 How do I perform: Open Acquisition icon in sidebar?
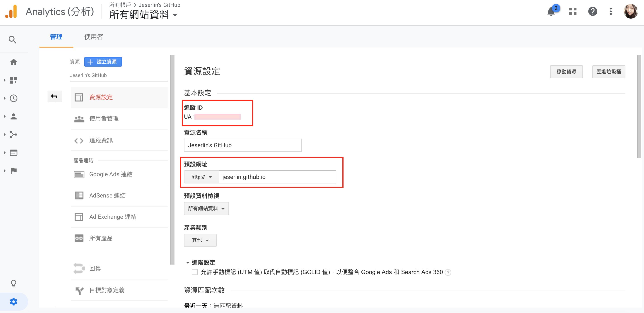point(14,135)
